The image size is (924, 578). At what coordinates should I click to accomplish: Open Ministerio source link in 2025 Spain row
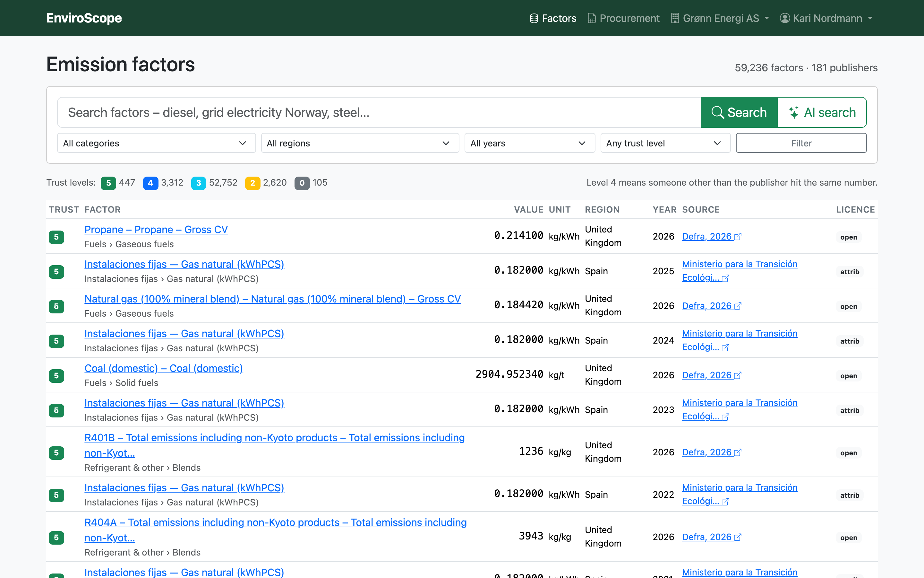pos(740,271)
